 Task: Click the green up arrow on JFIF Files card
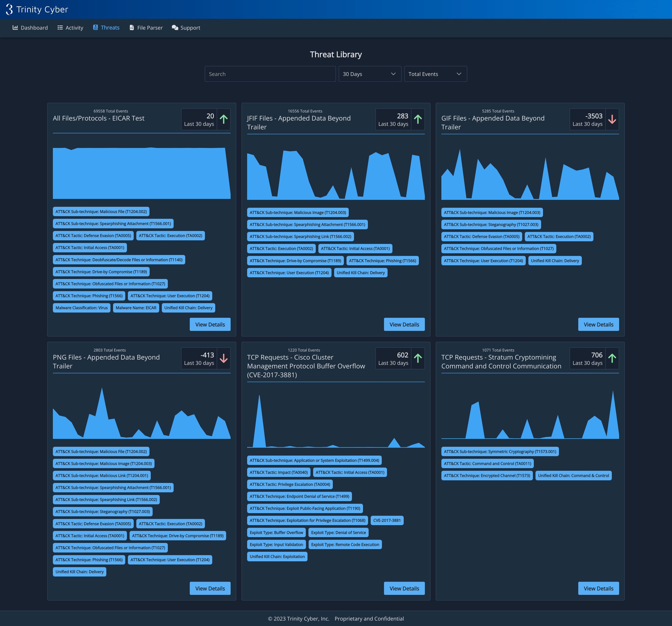418,119
